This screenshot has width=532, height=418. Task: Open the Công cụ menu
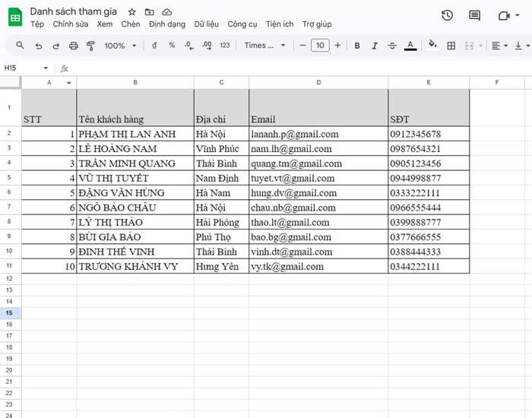pos(242,24)
